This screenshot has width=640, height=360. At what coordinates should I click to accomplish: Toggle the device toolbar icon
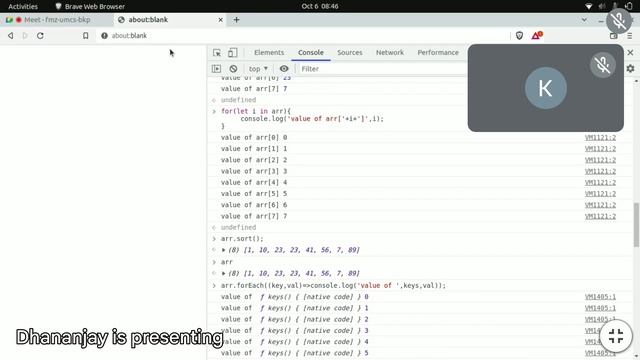pyautogui.click(x=232, y=53)
